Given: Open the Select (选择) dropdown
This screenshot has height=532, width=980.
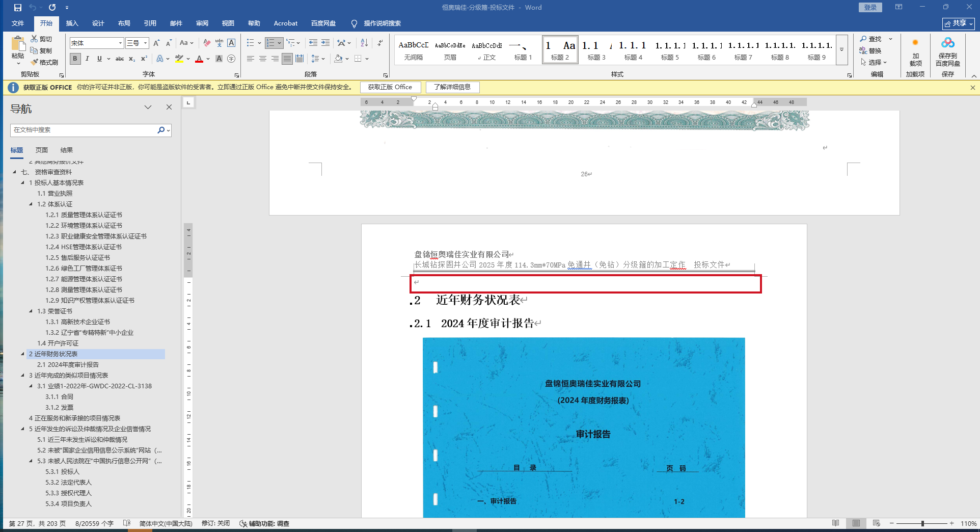Looking at the screenshot, I should point(874,62).
